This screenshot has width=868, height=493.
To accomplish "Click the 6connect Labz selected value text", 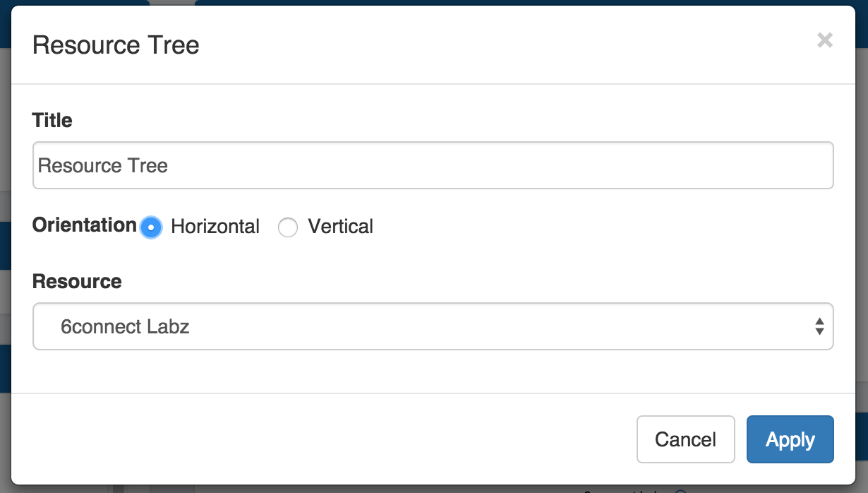I will tap(125, 326).
